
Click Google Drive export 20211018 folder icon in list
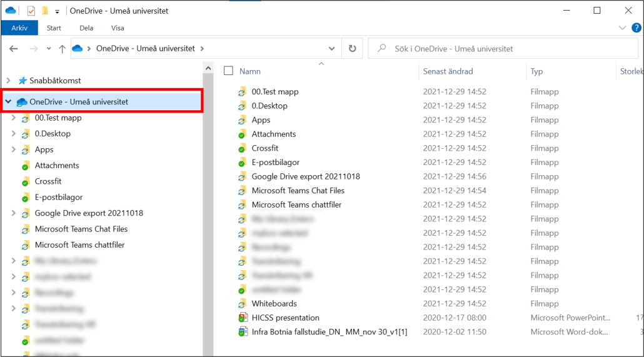click(243, 176)
